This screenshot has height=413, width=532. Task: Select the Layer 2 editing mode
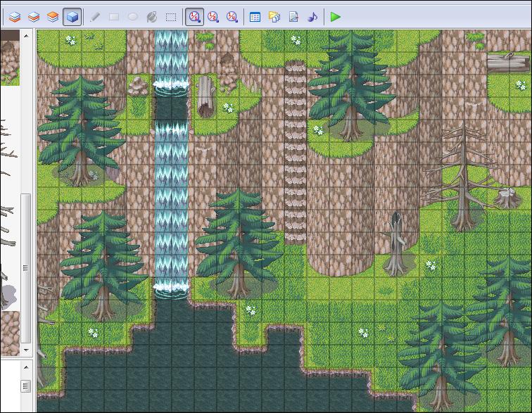tap(34, 17)
